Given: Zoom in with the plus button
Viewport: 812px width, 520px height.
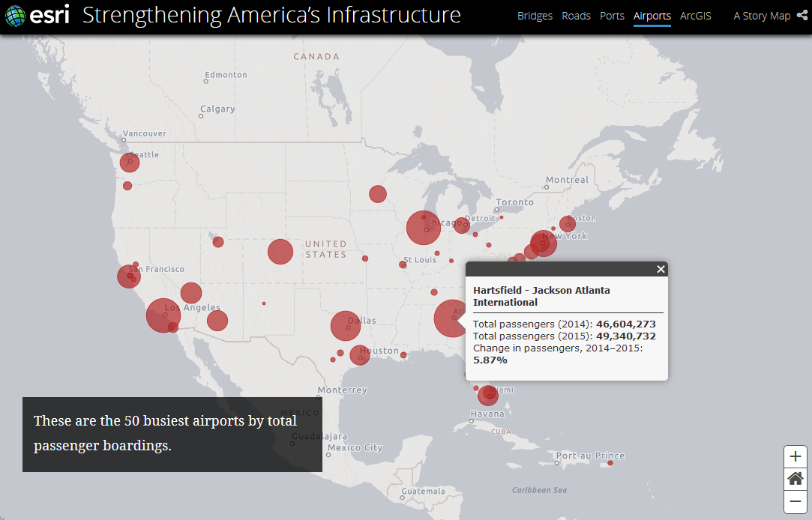Looking at the screenshot, I should pyautogui.click(x=796, y=456).
